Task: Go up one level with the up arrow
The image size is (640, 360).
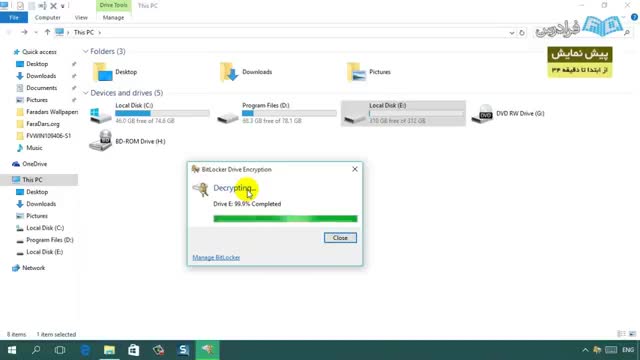Action: 47,32
